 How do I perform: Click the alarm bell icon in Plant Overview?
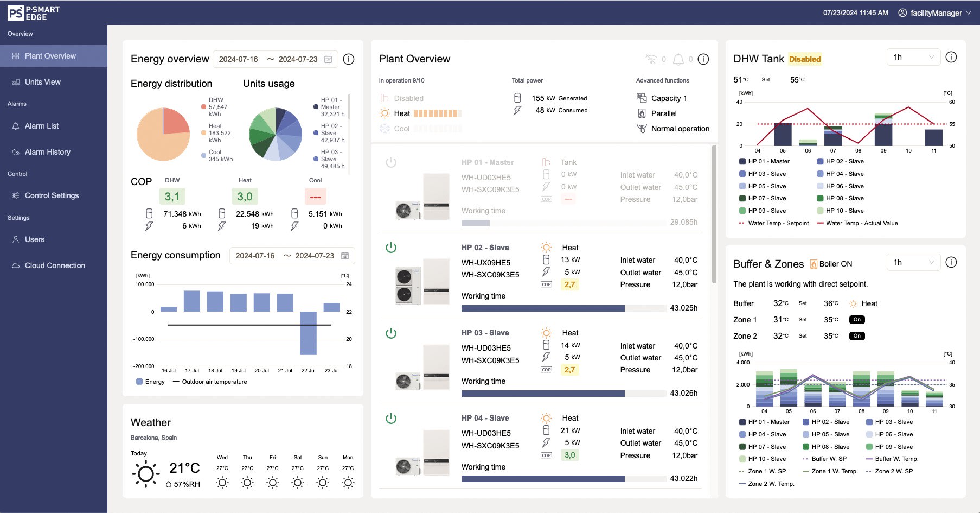click(678, 59)
